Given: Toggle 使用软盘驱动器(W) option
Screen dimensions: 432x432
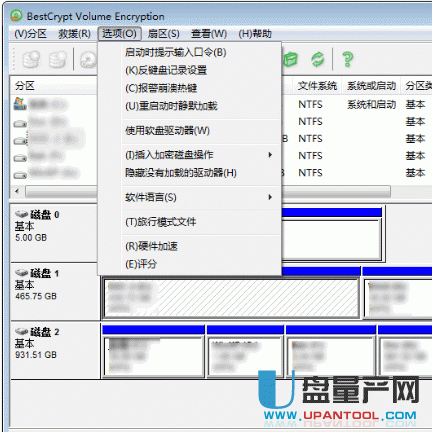Looking at the screenshot, I should pyautogui.click(x=190, y=130).
